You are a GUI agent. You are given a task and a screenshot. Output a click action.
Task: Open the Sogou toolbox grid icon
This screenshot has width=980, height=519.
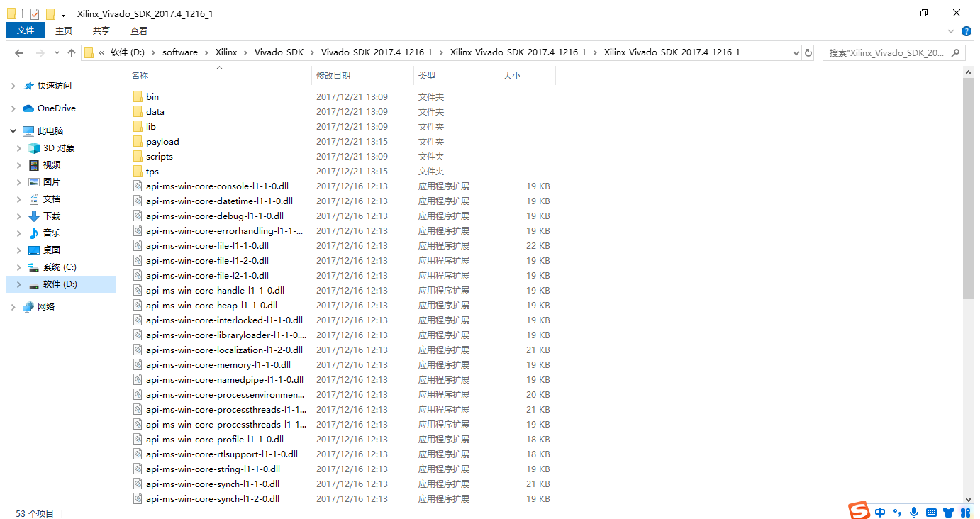pyautogui.click(x=967, y=512)
